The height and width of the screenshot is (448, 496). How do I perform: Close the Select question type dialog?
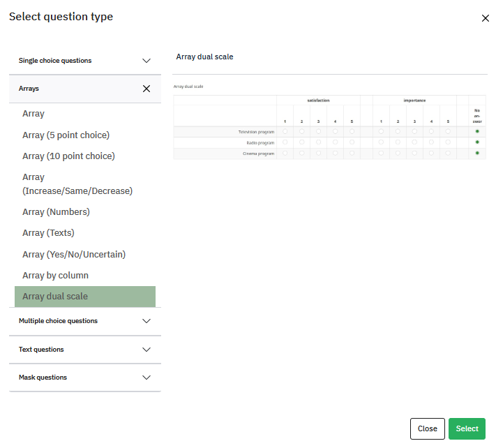click(x=486, y=18)
